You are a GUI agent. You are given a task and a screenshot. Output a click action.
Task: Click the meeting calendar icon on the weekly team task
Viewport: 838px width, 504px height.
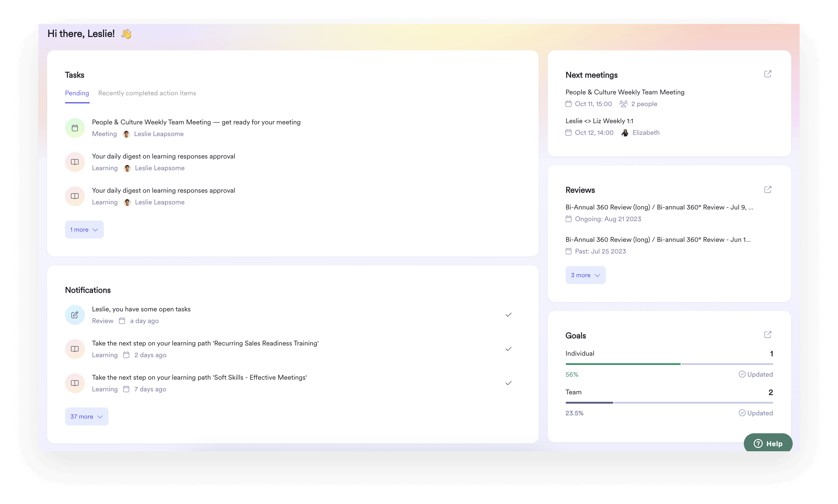[x=75, y=128]
